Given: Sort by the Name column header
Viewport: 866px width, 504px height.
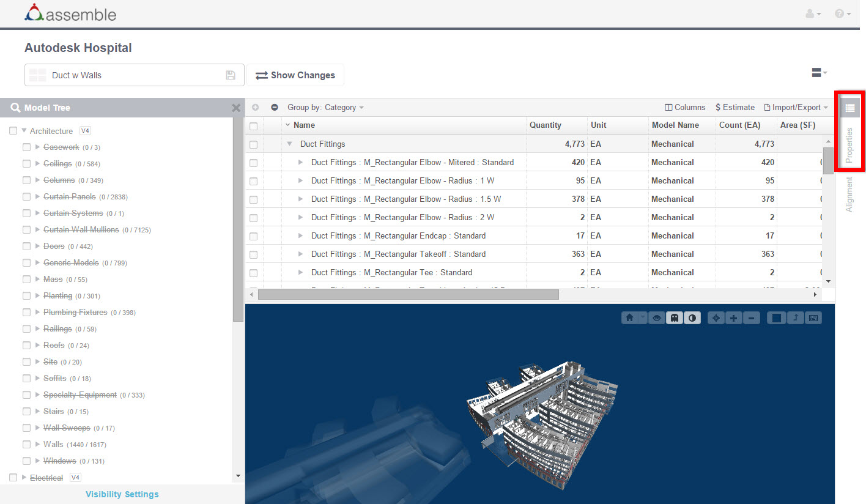Looking at the screenshot, I should tap(304, 125).
